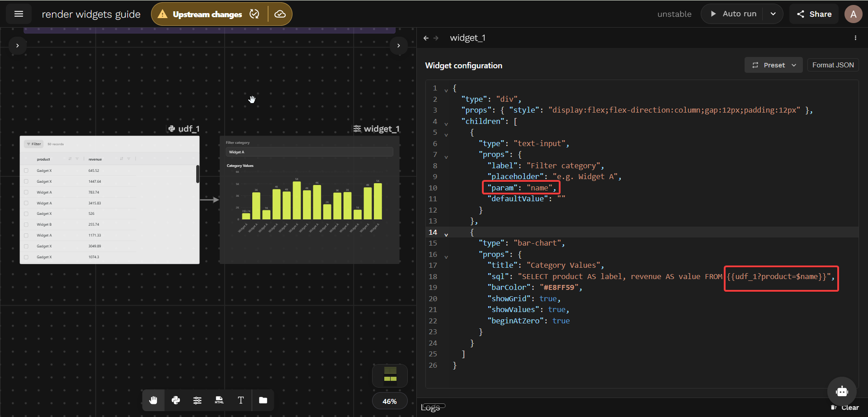The height and width of the screenshot is (417, 868).
Task: Click the canvas minimap thumbnail
Action: pos(390,375)
